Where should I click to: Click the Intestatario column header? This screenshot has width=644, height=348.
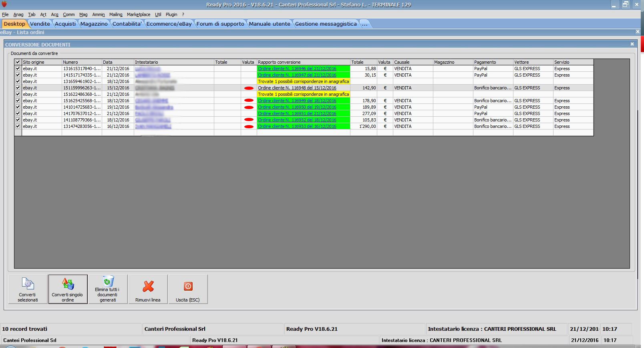174,62
